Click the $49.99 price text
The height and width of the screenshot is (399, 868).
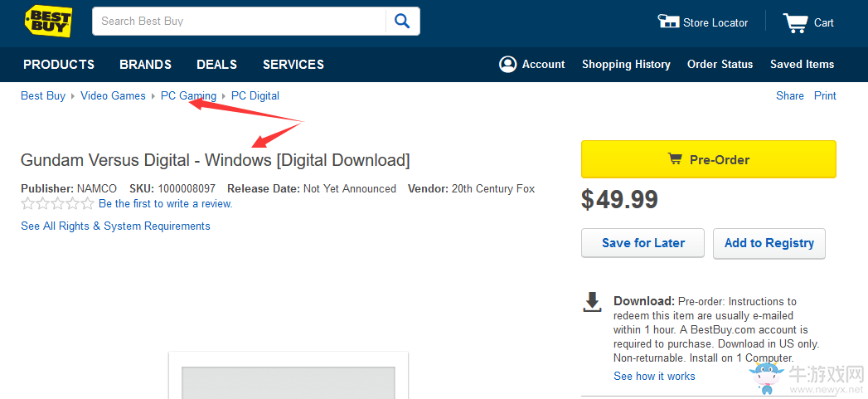point(619,199)
